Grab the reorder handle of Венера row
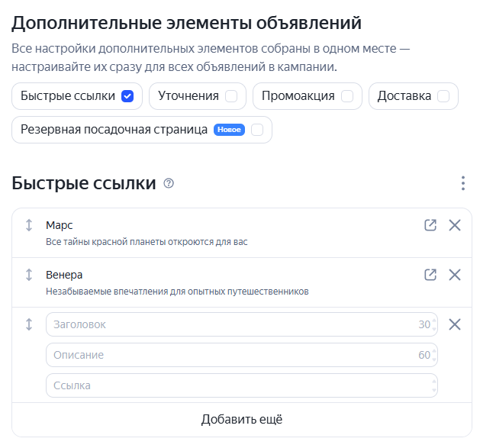 click(29, 275)
